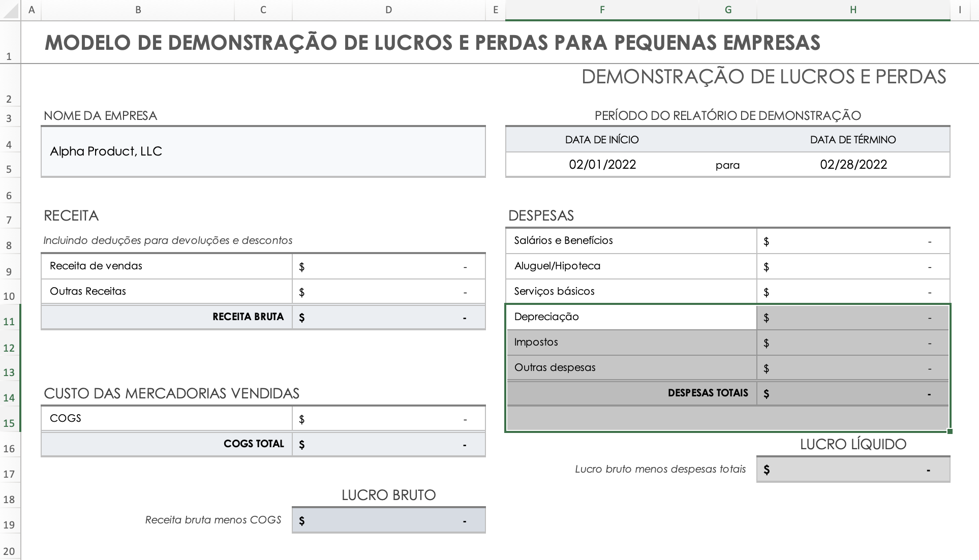Image resolution: width=979 pixels, height=560 pixels.
Task: Click the Receita de vendas amount cell
Action: click(x=388, y=266)
